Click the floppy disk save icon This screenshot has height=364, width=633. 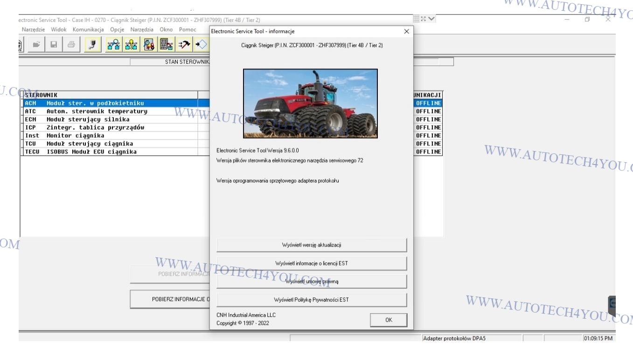(x=54, y=45)
